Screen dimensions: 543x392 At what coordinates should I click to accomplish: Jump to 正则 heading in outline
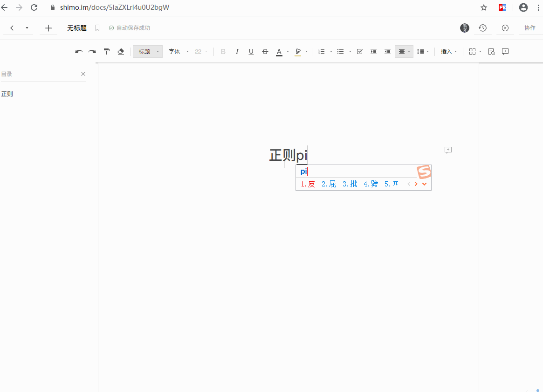pyautogui.click(x=7, y=94)
